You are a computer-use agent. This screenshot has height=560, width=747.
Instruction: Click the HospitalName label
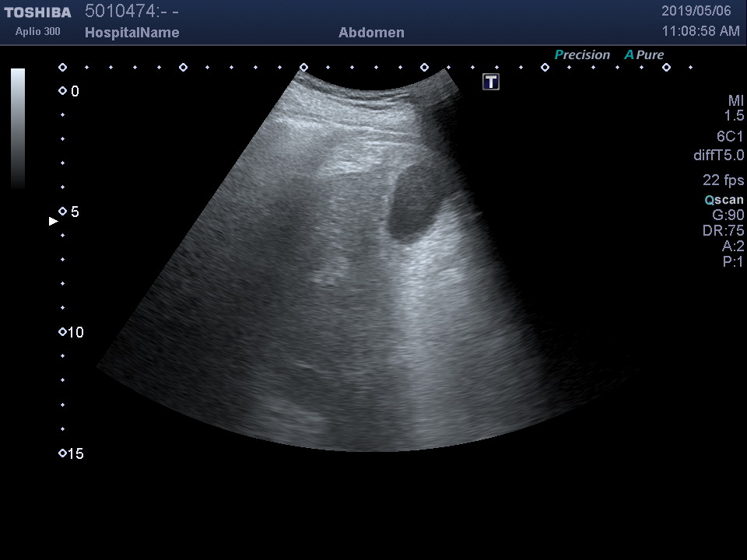point(132,33)
